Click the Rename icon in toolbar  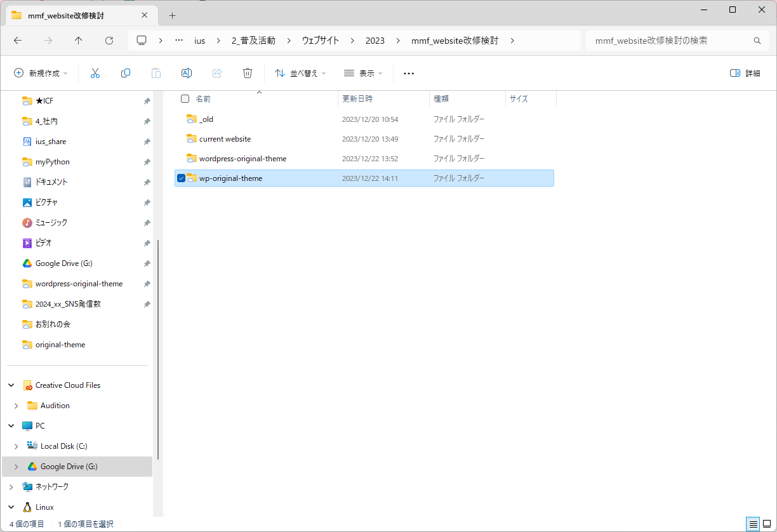pos(187,73)
